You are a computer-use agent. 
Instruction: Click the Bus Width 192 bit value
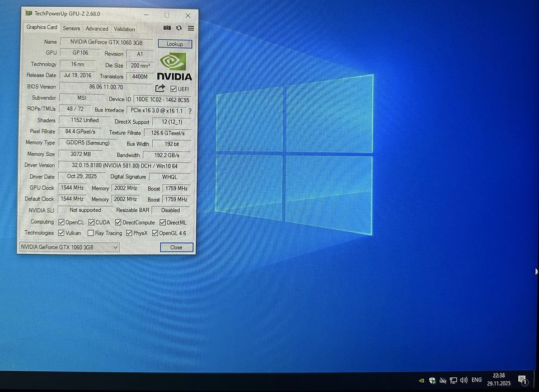171,144
